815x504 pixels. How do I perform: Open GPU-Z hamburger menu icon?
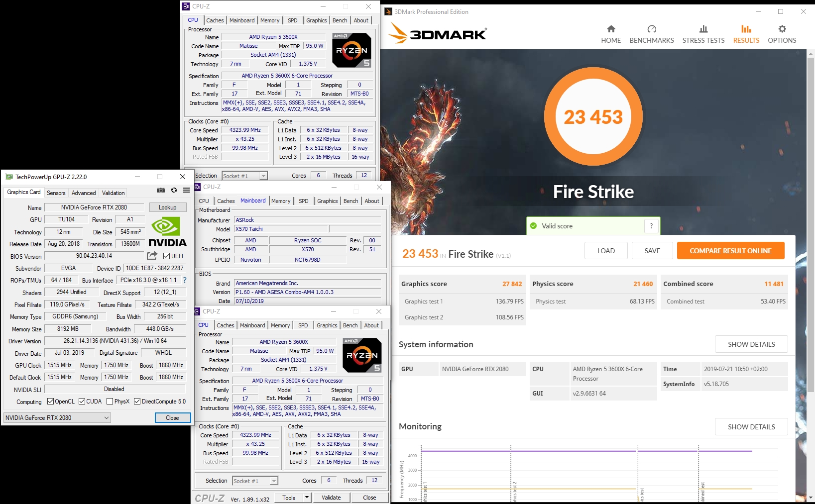(186, 190)
